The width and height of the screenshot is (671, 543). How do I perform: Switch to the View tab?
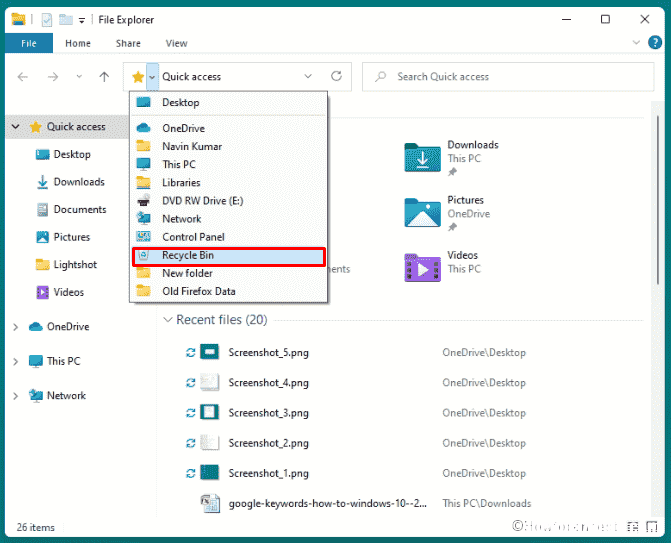176,43
